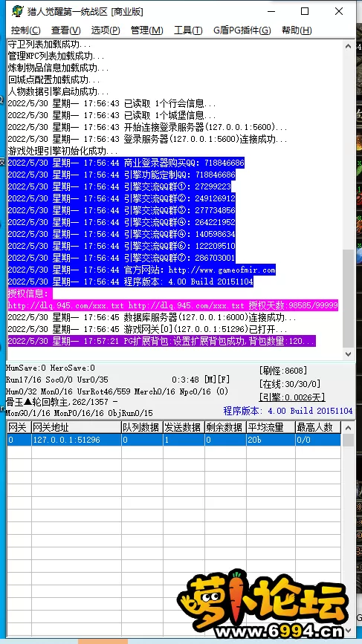Click log scrollbar up arrow
Image resolution: width=362 pixels, height=644 pixels.
349,45
